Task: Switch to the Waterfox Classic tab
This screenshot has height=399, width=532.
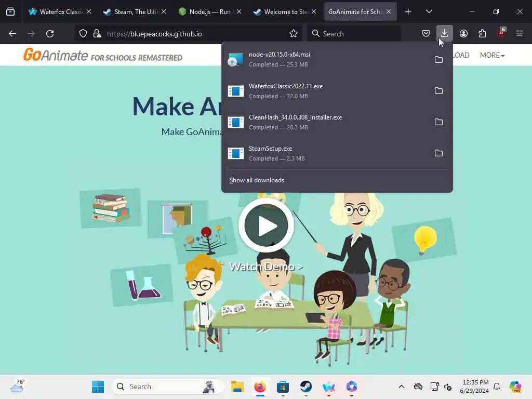Action: coord(60,11)
